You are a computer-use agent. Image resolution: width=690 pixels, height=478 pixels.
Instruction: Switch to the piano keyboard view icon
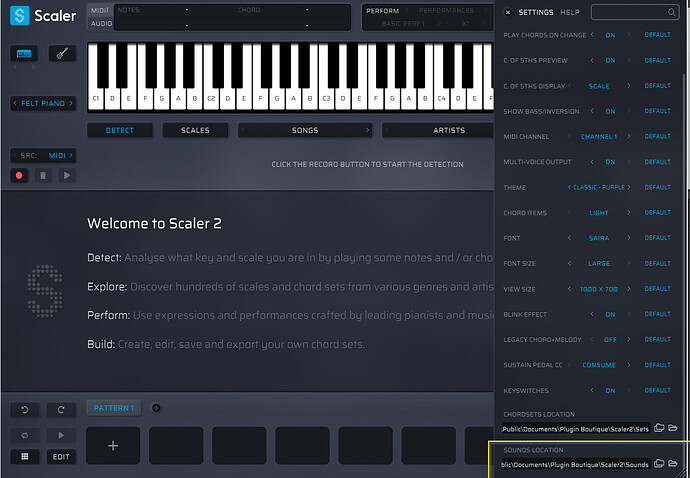tap(24, 54)
